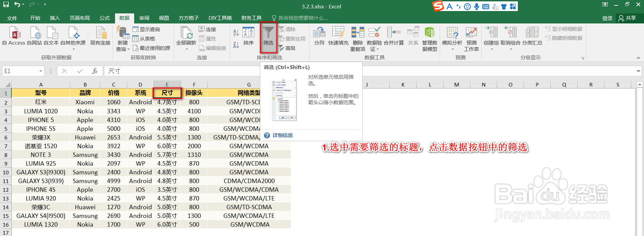Click Subtotal (分类汇总)
The height and width of the screenshot is (236, 644).
(x=532, y=36)
